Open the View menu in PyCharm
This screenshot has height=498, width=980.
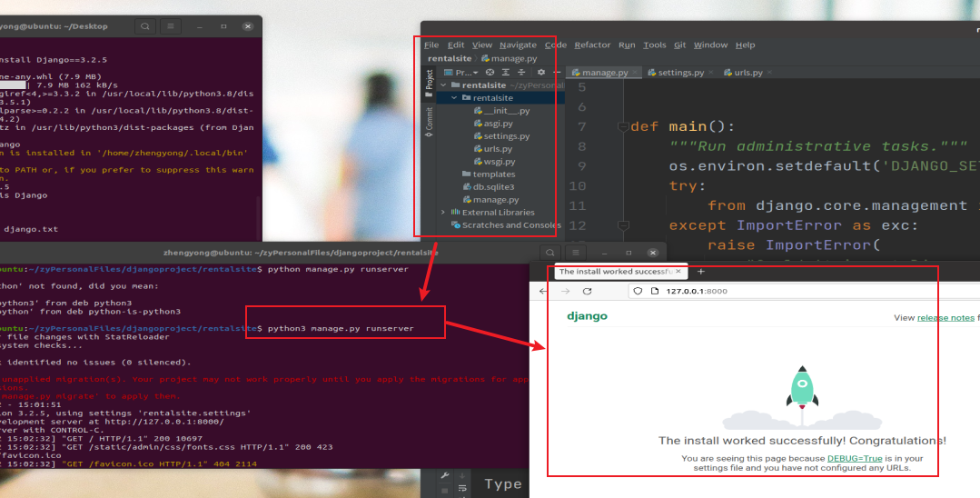click(482, 45)
